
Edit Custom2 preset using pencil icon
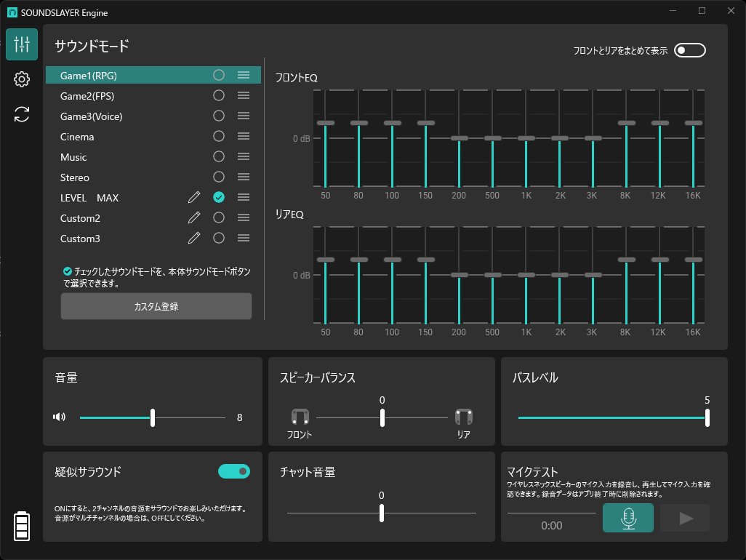click(194, 217)
